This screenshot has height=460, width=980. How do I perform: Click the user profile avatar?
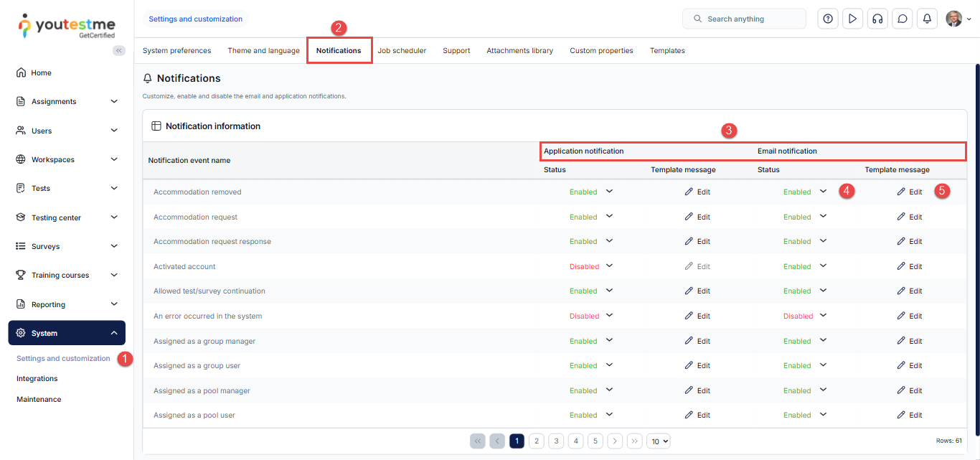[x=953, y=19]
